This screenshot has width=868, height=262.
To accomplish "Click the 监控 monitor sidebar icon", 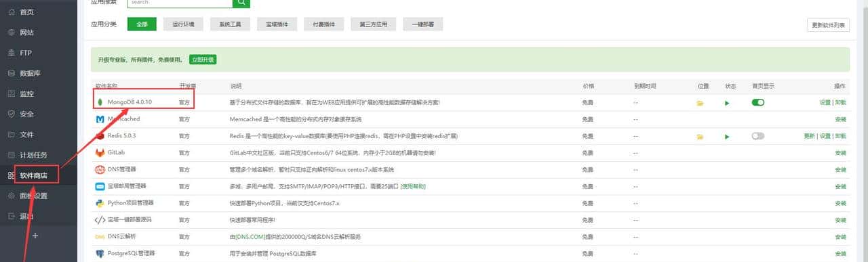I will (11, 93).
